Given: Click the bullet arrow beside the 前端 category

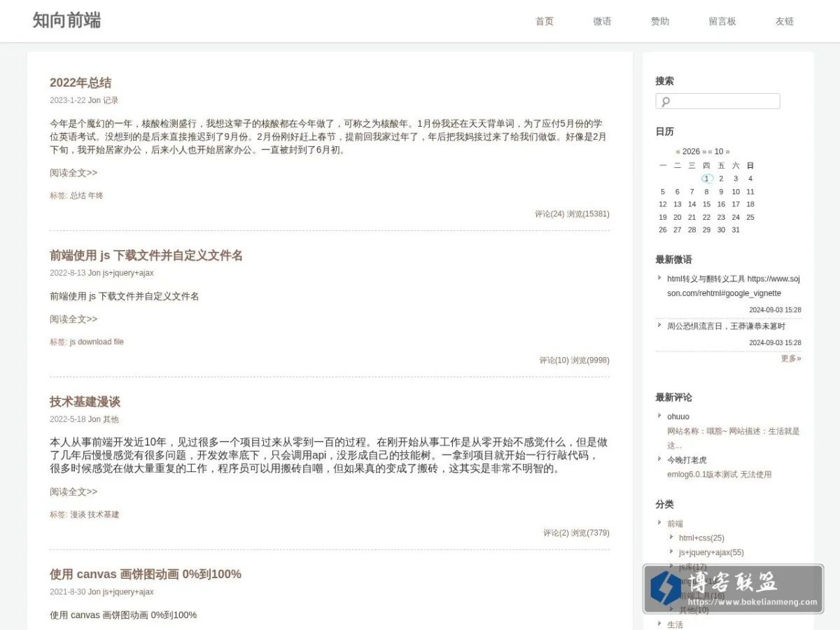Looking at the screenshot, I should (x=659, y=522).
